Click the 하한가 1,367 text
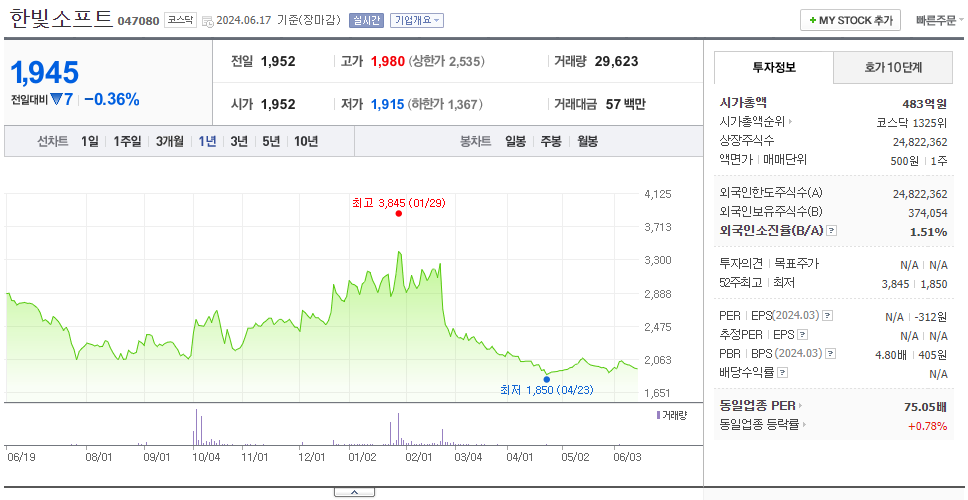The height and width of the screenshot is (500, 968). pyautogui.click(x=445, y=104)
